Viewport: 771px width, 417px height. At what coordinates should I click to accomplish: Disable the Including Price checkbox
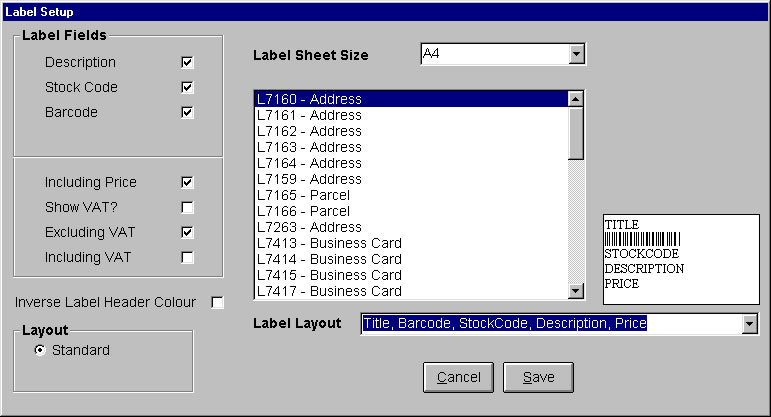click(187, 182)
